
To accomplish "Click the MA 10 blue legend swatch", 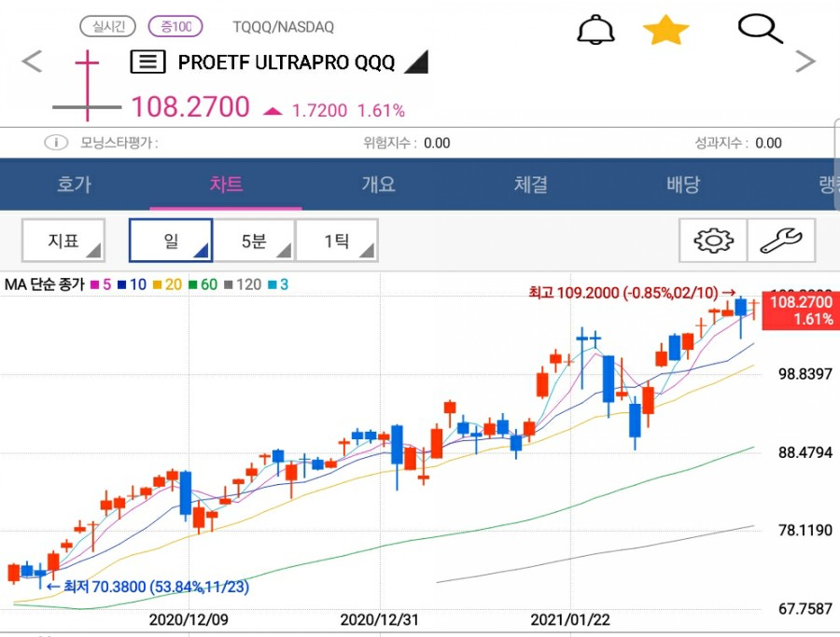I will 122,284.
